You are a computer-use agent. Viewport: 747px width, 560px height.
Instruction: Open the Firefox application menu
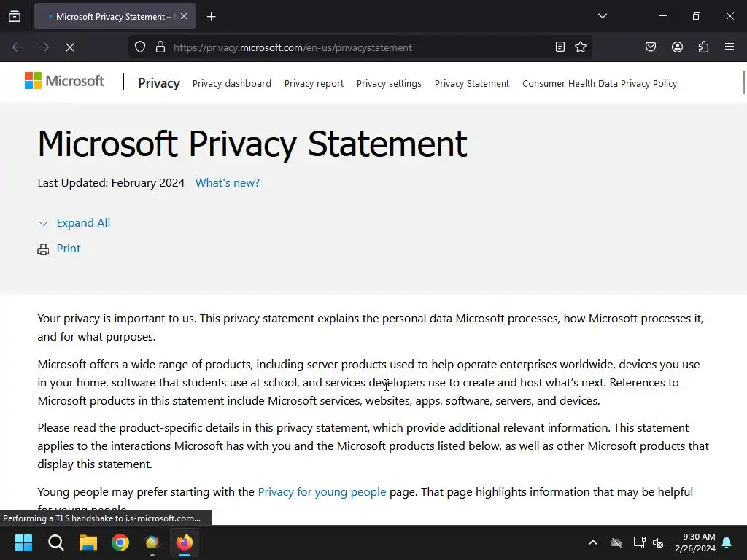[729, 47]
